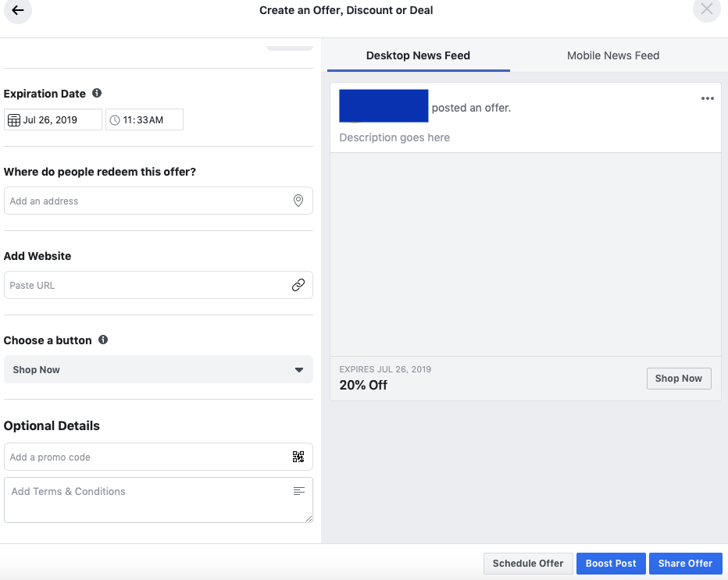728x580 pixels.
Task: Open the post options three-dot menu
Action: [x=707, y=98]
